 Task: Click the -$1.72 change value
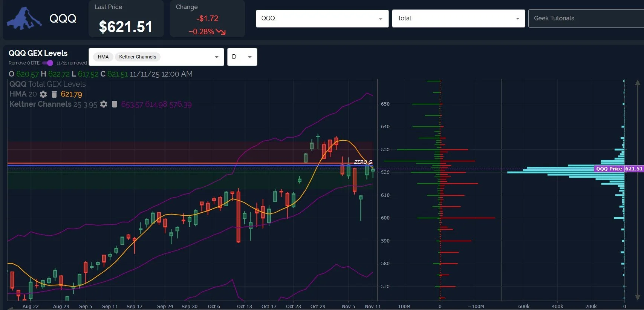click(x=207, y=18)
